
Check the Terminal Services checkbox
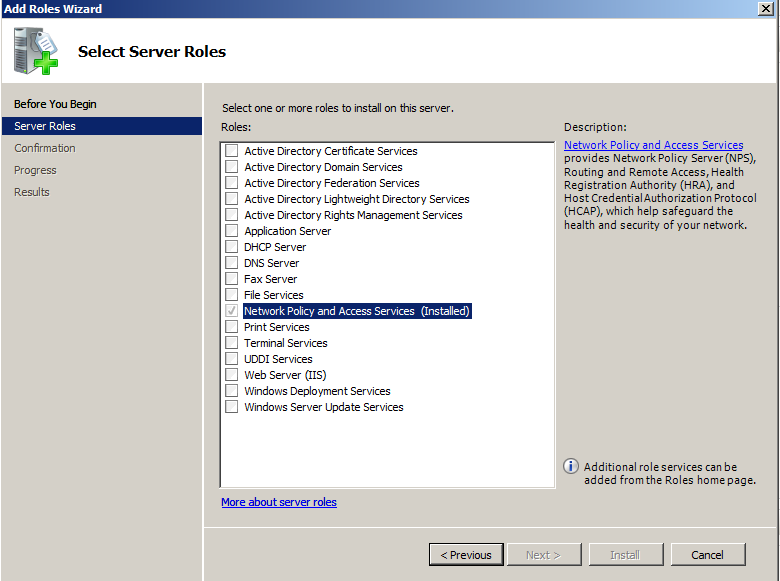[x=231, y=343]
